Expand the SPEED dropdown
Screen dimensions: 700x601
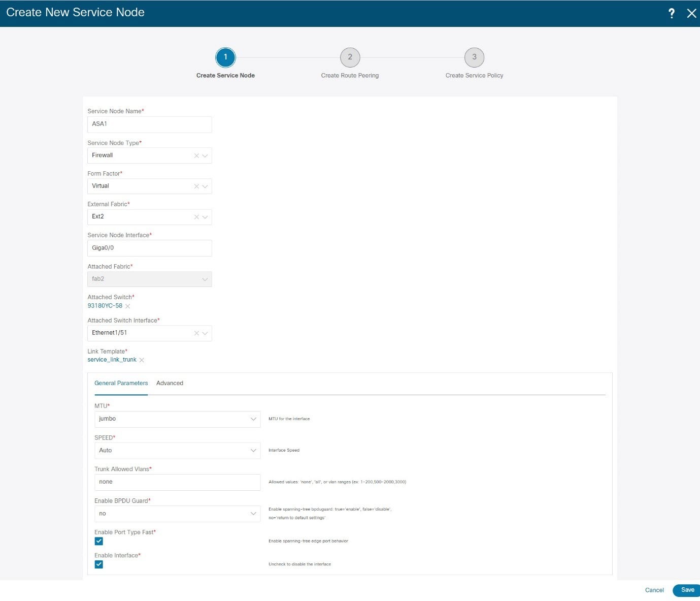(x=253, y=450)
